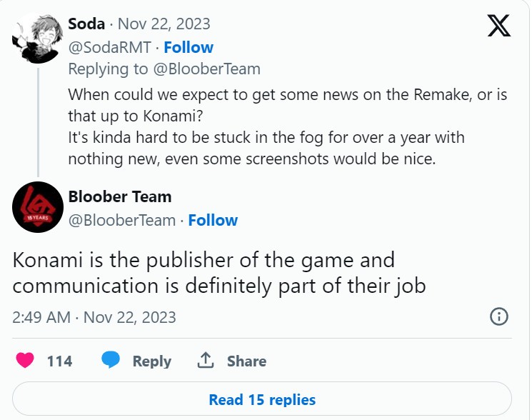Image resolution: width=532 pixels, height=420 pixels.
Task: Click the X logo icon
Action: (x=498, y=26)
